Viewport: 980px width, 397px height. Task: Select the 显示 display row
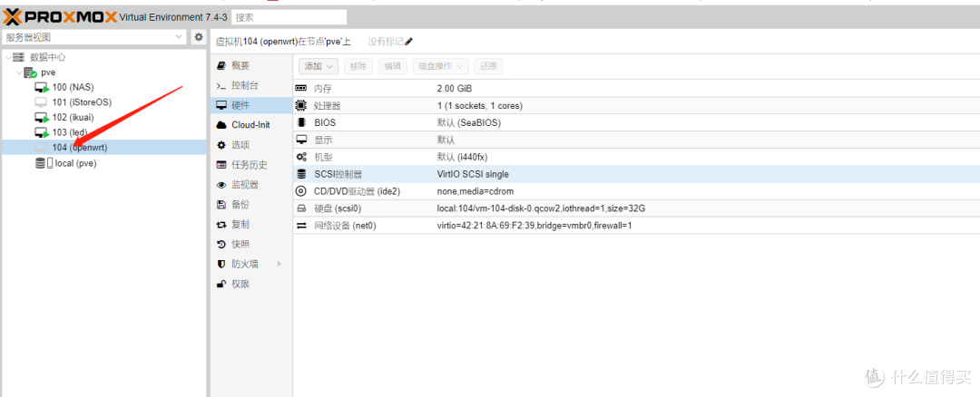point(636,140)
